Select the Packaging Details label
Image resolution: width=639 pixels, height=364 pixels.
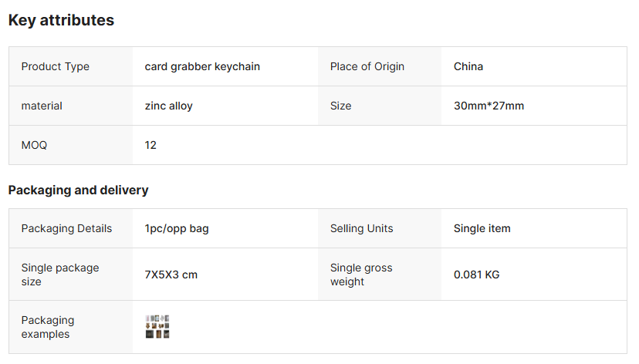coord(66,228)
